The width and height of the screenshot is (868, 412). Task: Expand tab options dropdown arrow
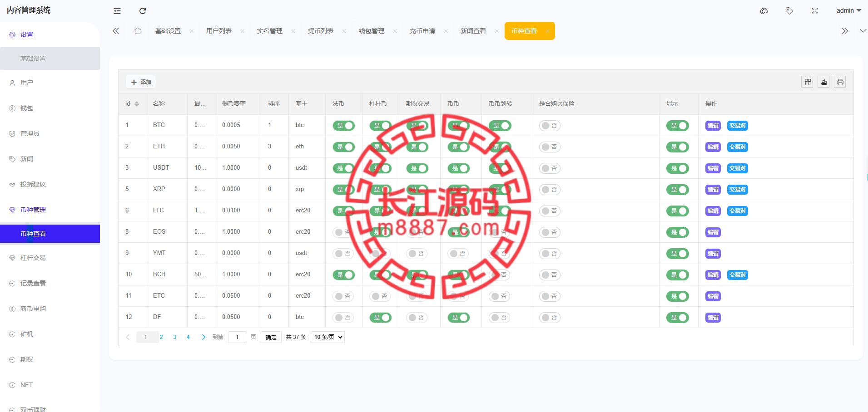point(863,31)
